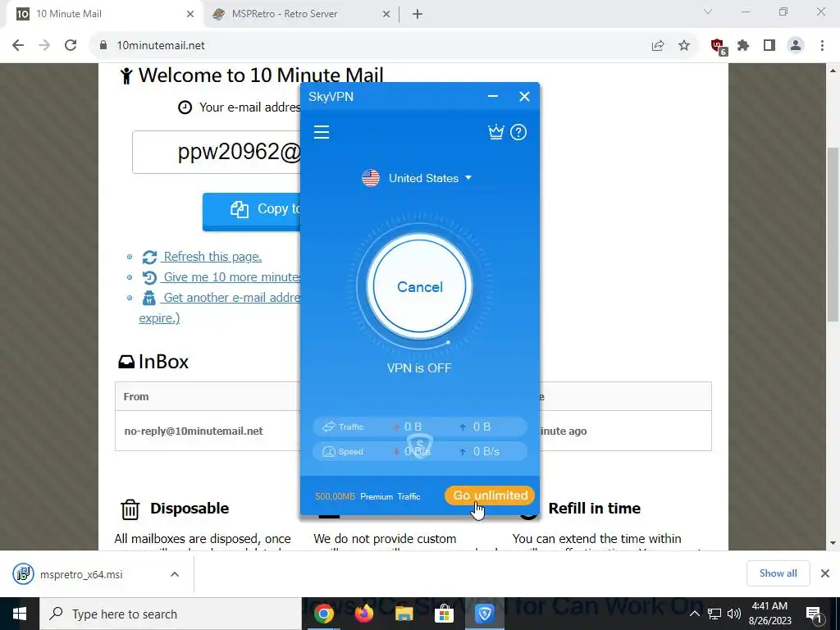
Task: Click the SkyVPN Speed stats row
Action: coord(419,452)
